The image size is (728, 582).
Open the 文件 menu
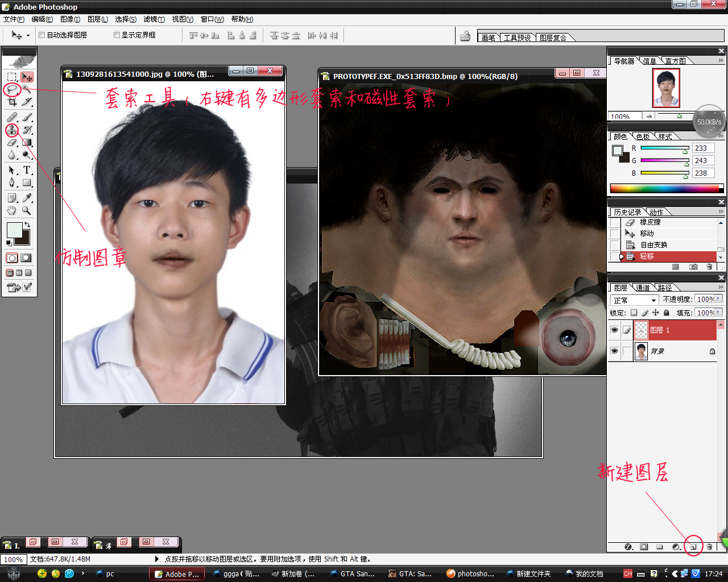[14, 19]
